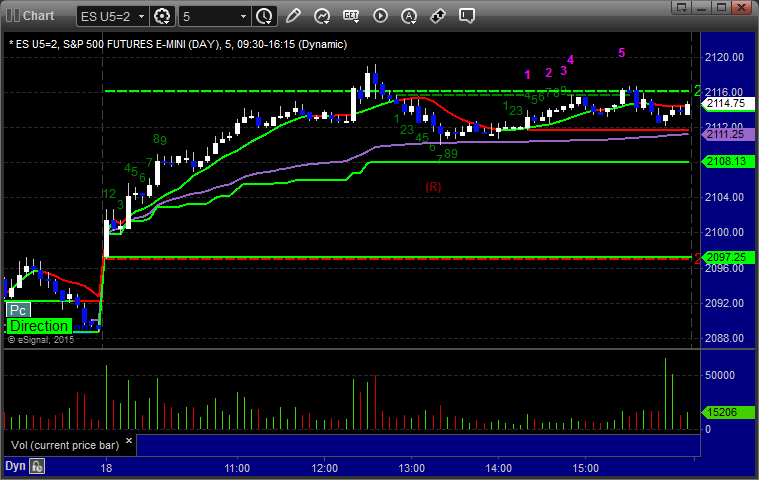Click the Pc button on chart
Screen dimensions: 759x480
[x=18, y=310]
